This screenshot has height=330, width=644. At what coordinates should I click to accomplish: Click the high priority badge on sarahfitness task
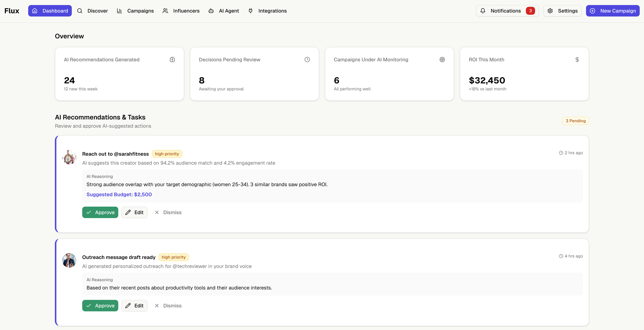coord(167,154)
